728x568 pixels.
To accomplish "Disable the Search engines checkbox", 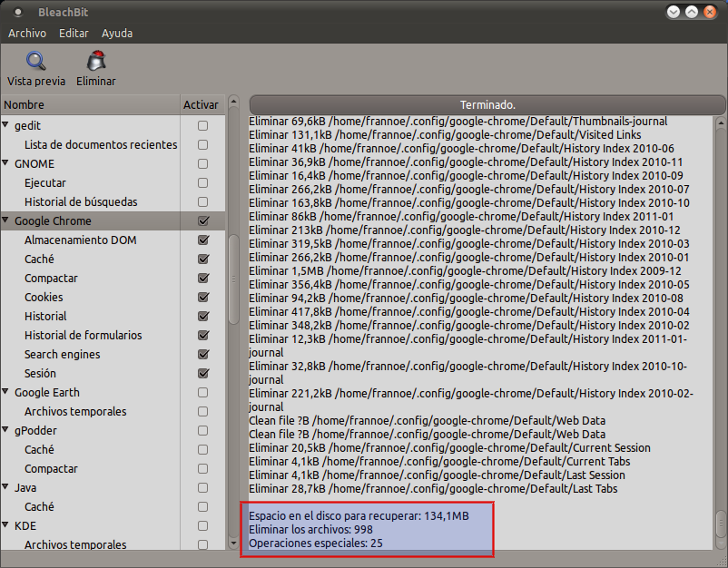I will point(203,354).
